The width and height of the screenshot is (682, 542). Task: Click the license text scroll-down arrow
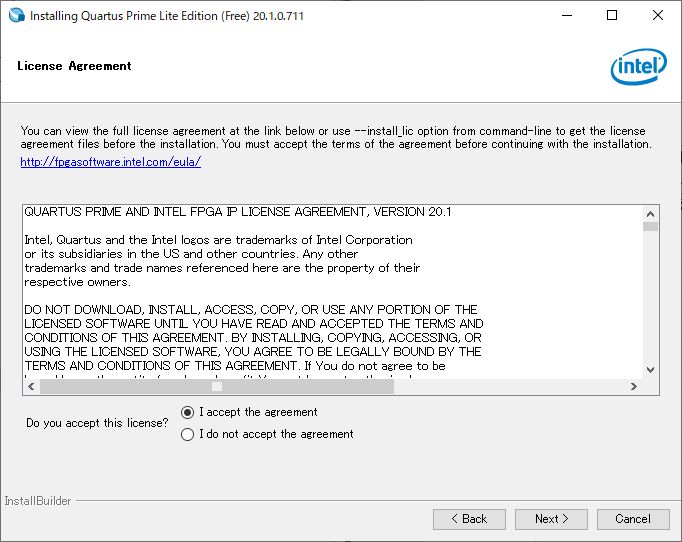[650, 369]
